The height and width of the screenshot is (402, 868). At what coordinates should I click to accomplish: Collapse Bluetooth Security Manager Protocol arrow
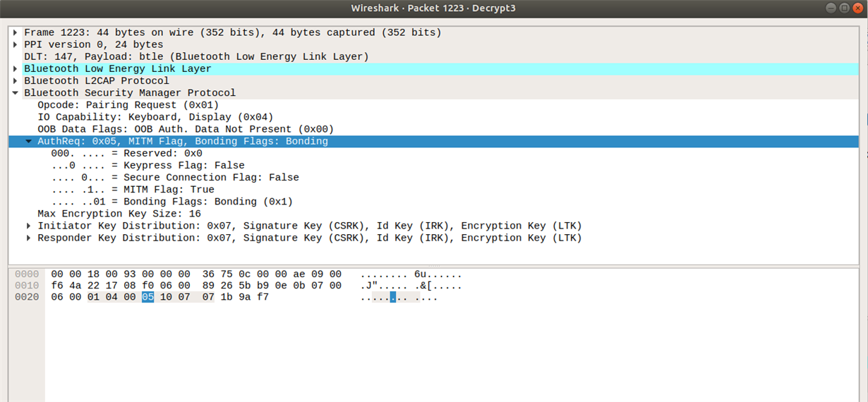click(15, 92)
